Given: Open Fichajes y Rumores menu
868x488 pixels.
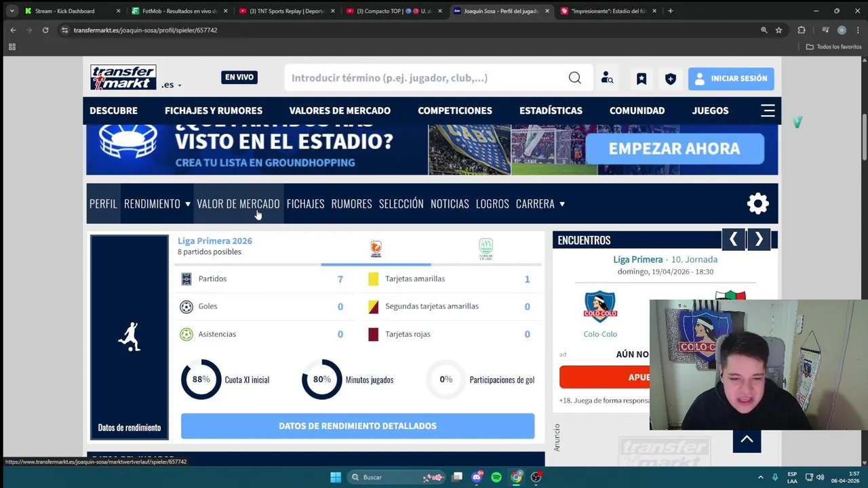Looking at the screenshot, I should [214, 110].
